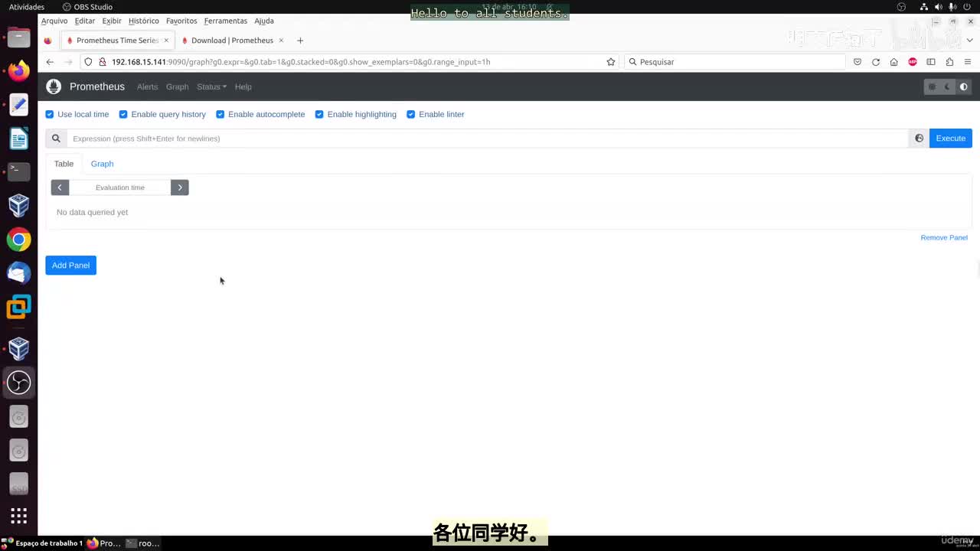Click the Pro… Firefox taskbar entry
980x551 pixels.
click(103, 543)
